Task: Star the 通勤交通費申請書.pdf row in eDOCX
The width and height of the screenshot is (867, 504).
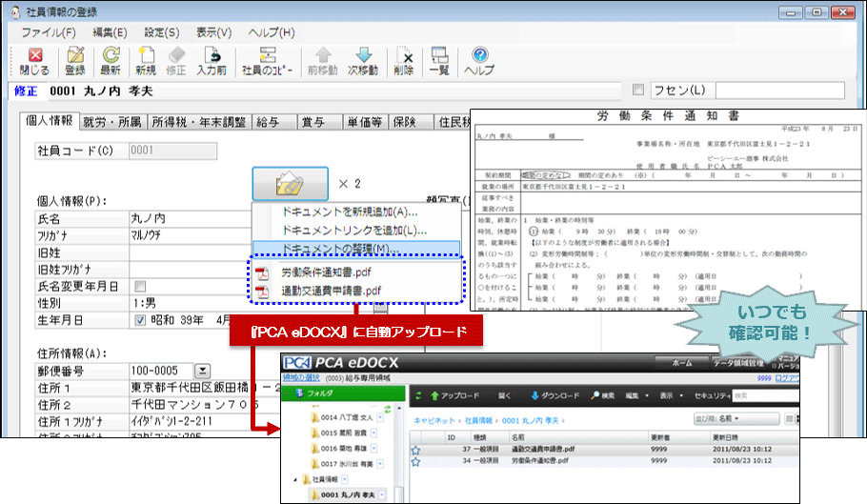Action: (415, 451)
